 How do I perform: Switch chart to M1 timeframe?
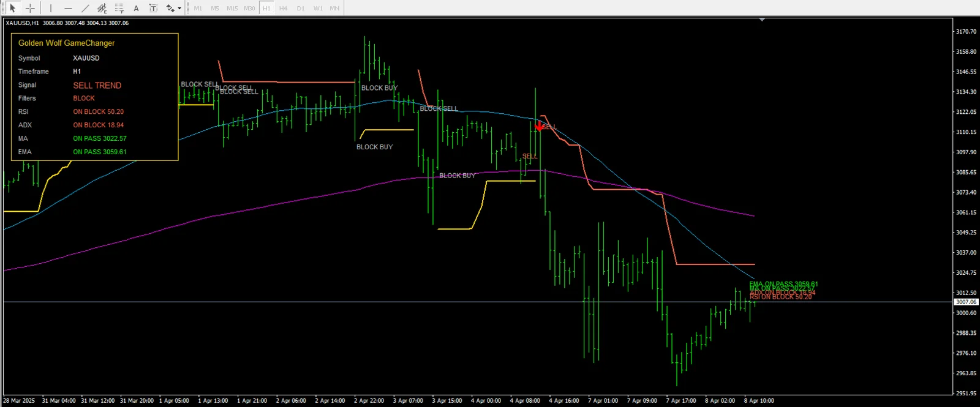point(198,8)
